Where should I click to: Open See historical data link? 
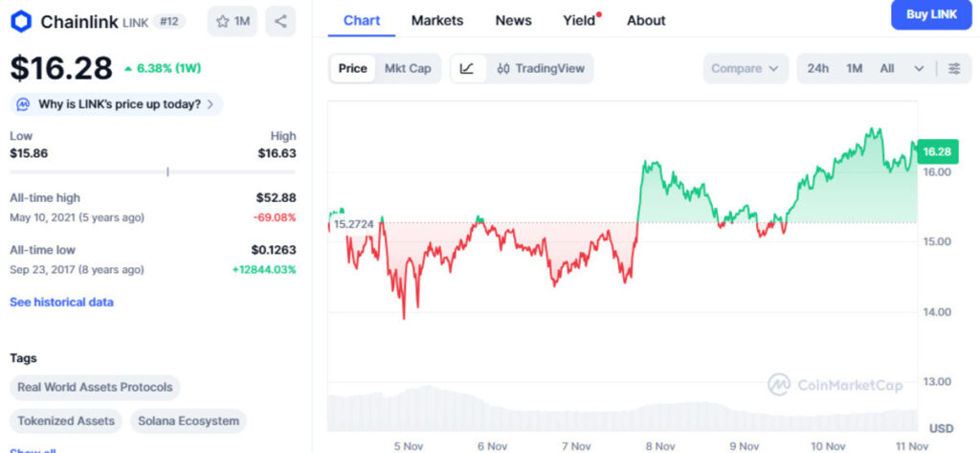61,302
